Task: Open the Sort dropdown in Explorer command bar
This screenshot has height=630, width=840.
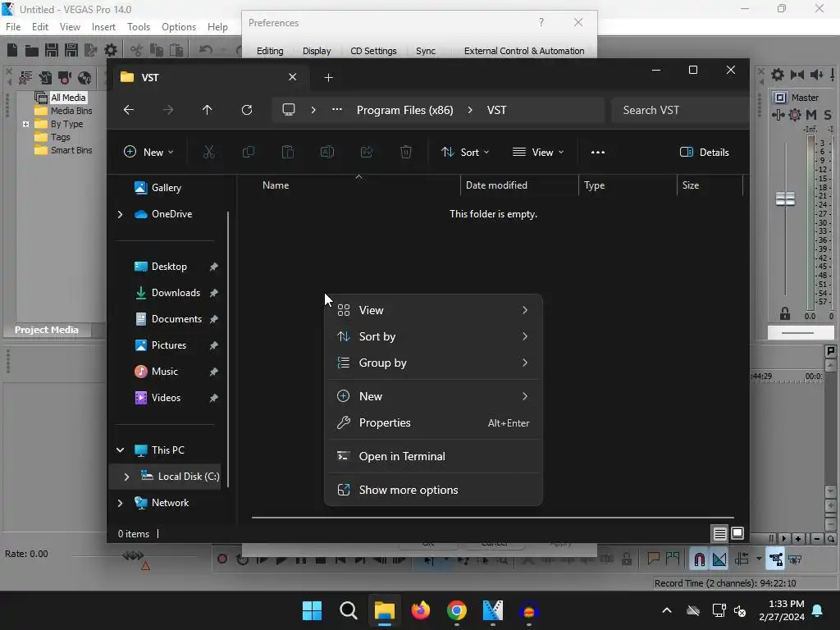Action: click(x=465, y=152)
